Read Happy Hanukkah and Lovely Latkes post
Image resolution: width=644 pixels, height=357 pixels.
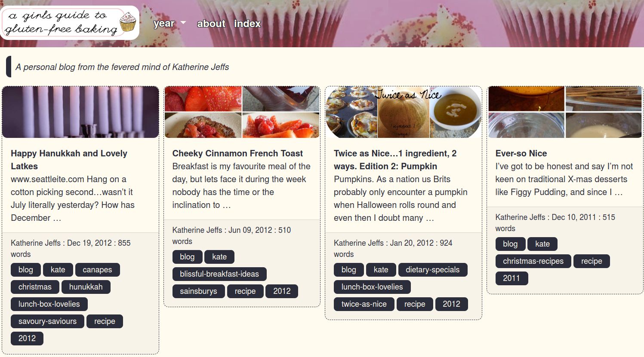tap(69, 160)
